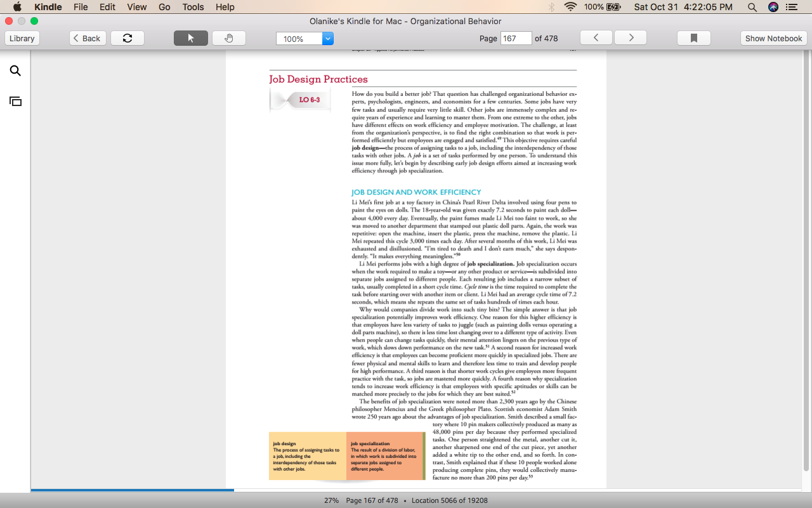
Task: Open the View menu
Action: click(x=136, y=7)
